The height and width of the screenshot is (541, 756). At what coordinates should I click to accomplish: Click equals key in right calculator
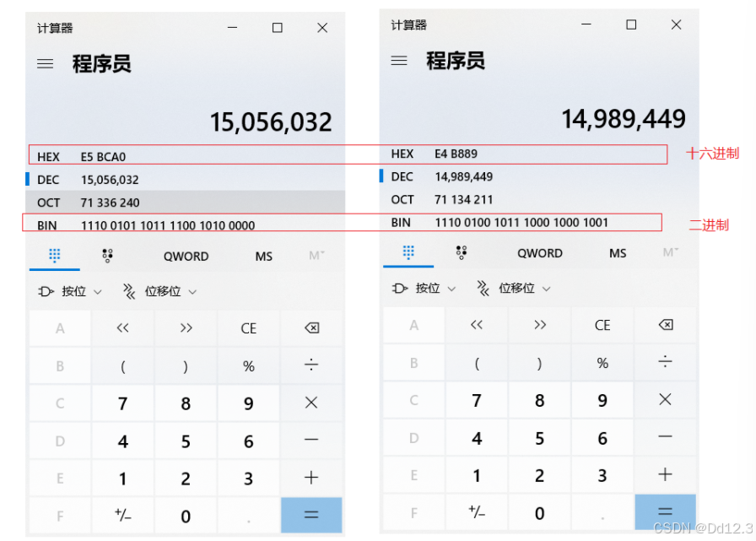tap(666, 512)
